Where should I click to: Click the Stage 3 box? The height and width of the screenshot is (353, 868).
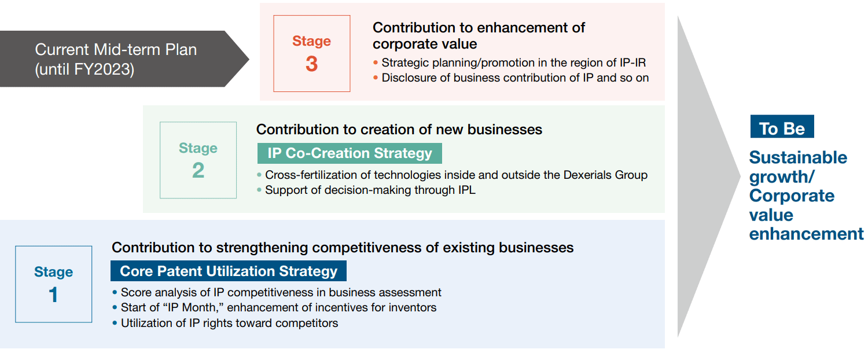tap(312, 53)
